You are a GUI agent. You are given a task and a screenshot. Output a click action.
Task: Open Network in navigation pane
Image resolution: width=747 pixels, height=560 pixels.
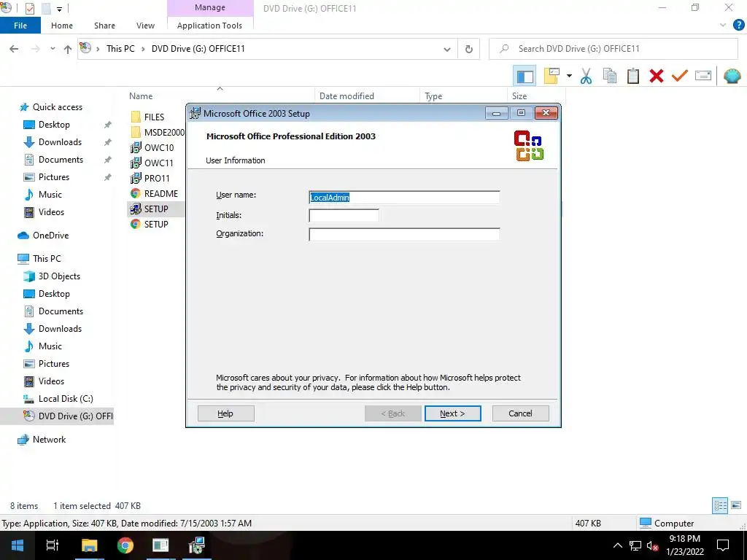(x=49, y=440)
